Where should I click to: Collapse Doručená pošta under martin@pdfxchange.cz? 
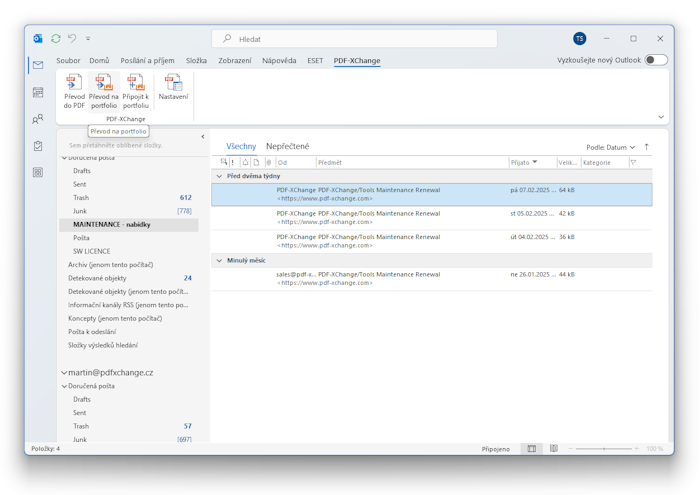64,386
